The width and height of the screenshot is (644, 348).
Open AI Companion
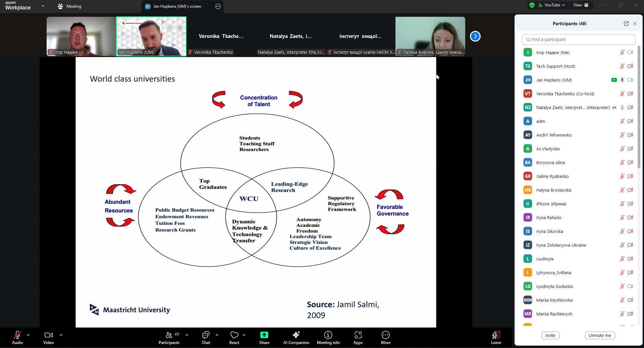tap(296, 337)
